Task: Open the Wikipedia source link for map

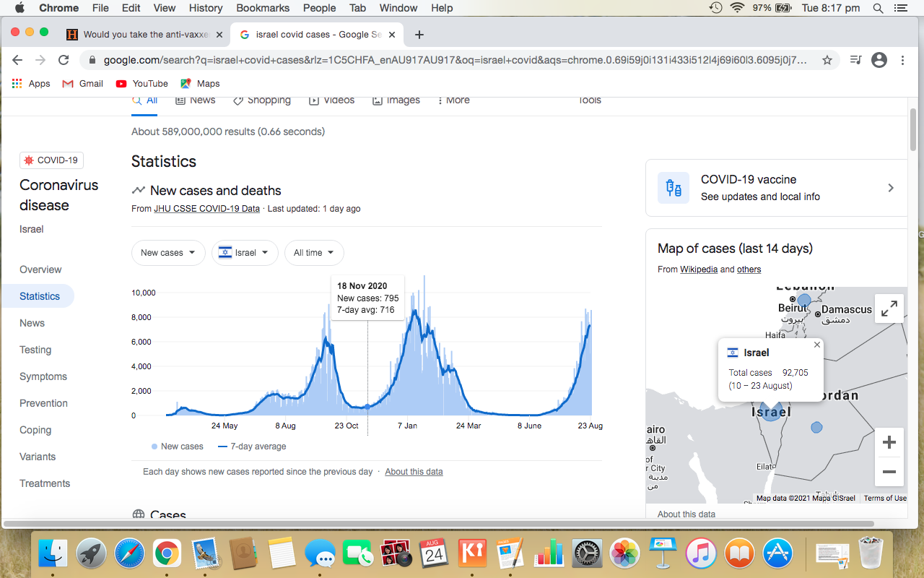Action: (699, 269)
